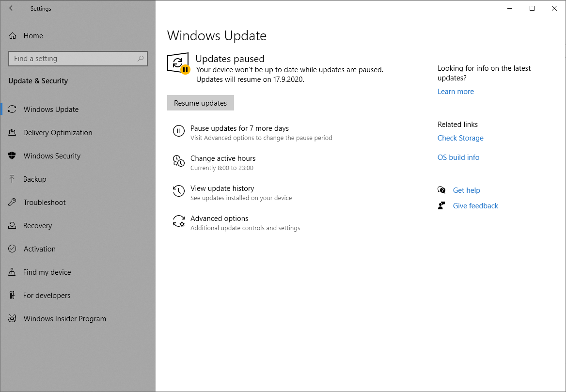Focus the Find a setting search box

click(78, 59)
